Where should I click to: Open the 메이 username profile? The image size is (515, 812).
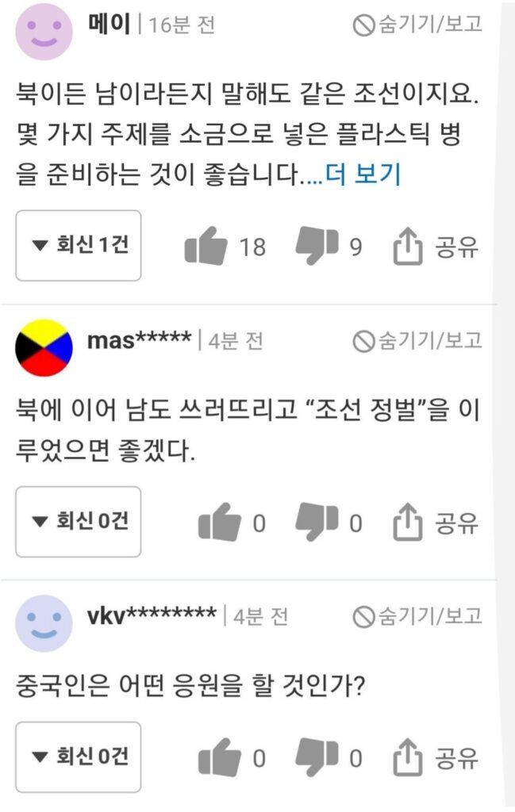110,23
